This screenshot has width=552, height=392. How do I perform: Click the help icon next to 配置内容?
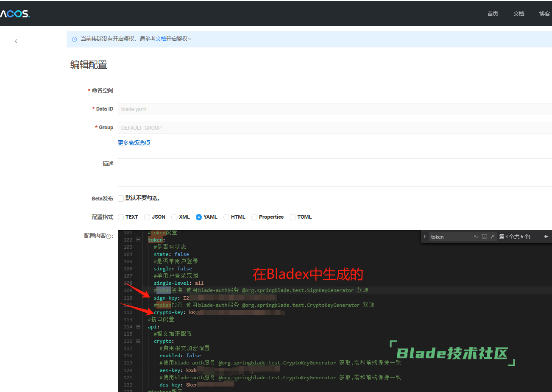point(109,236)
